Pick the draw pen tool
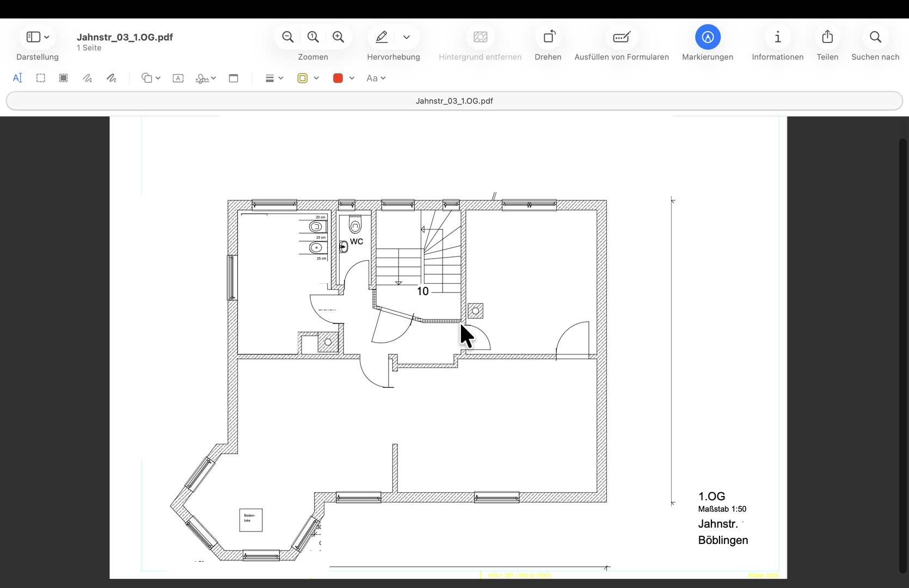909x588 pixels. (x=111, y=78)
